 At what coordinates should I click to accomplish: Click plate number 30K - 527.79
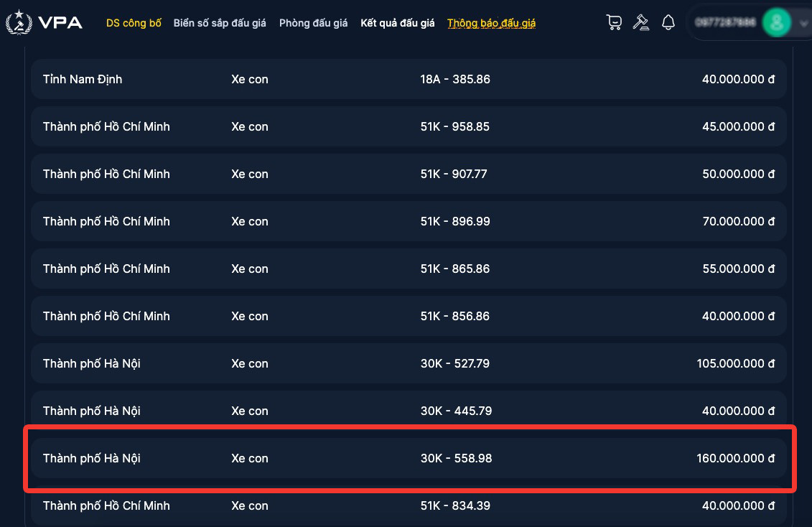[454, 363]
